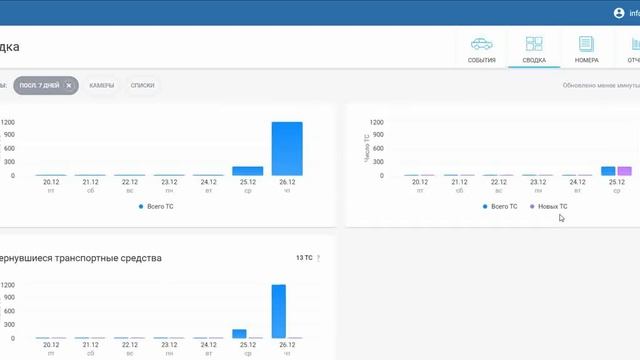Image resolution: width=640 pixels, height=360 pixels.
Task: Select the Сводка dashboard tab
Action: point(534,49)
